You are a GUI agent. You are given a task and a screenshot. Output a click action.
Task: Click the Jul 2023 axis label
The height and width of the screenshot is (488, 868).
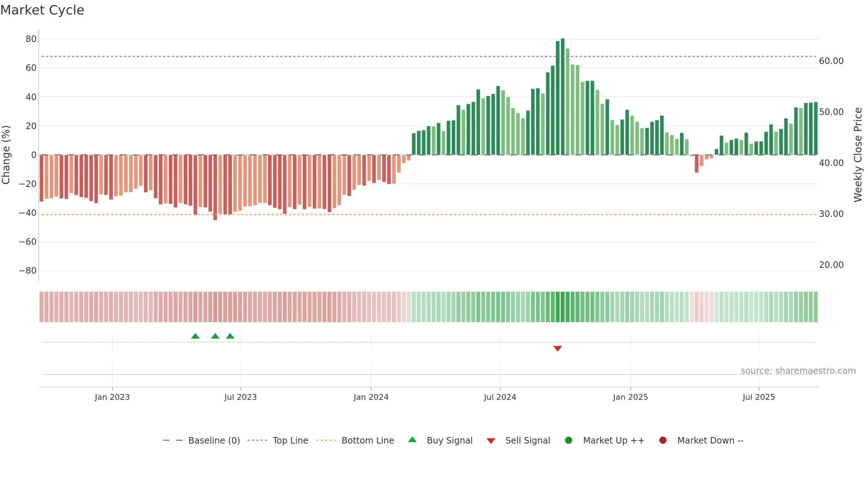241,397
